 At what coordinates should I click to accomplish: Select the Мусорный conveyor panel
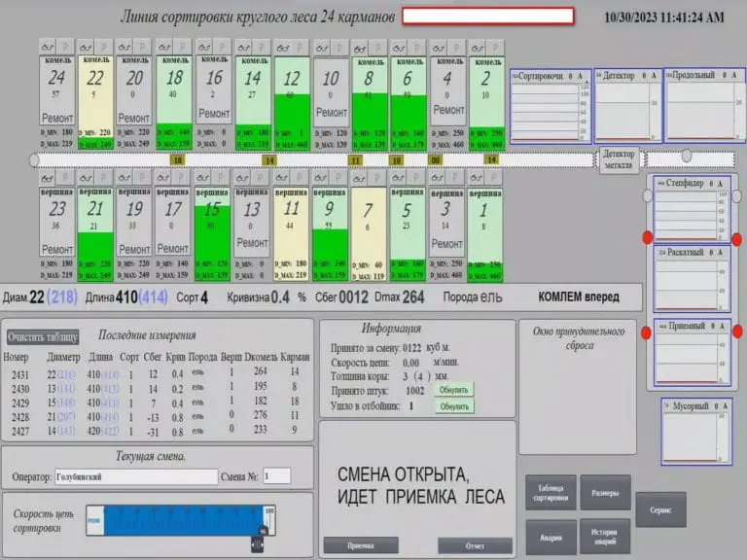click(696, 432)
